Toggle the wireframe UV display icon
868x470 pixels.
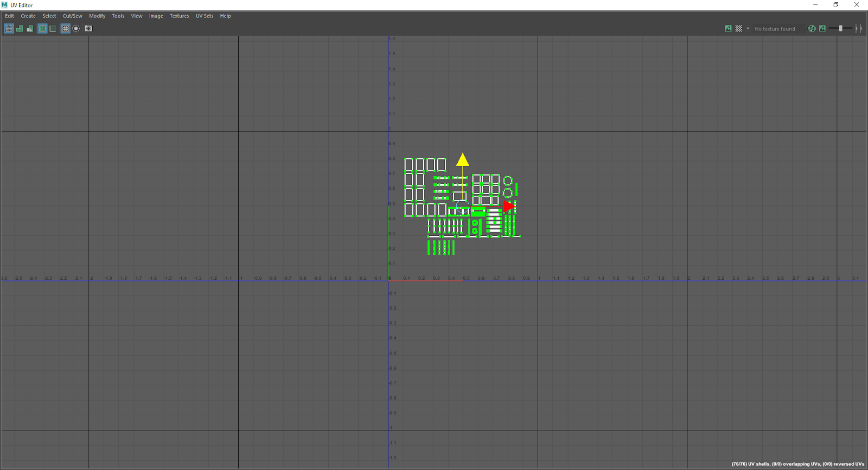tap(9, 29)
